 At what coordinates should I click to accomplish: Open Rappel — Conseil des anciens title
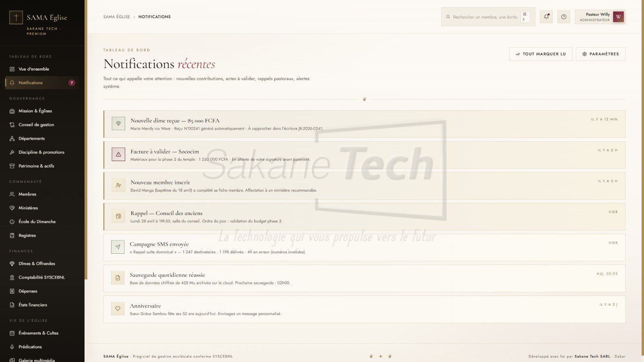click(x=166, y=213)
